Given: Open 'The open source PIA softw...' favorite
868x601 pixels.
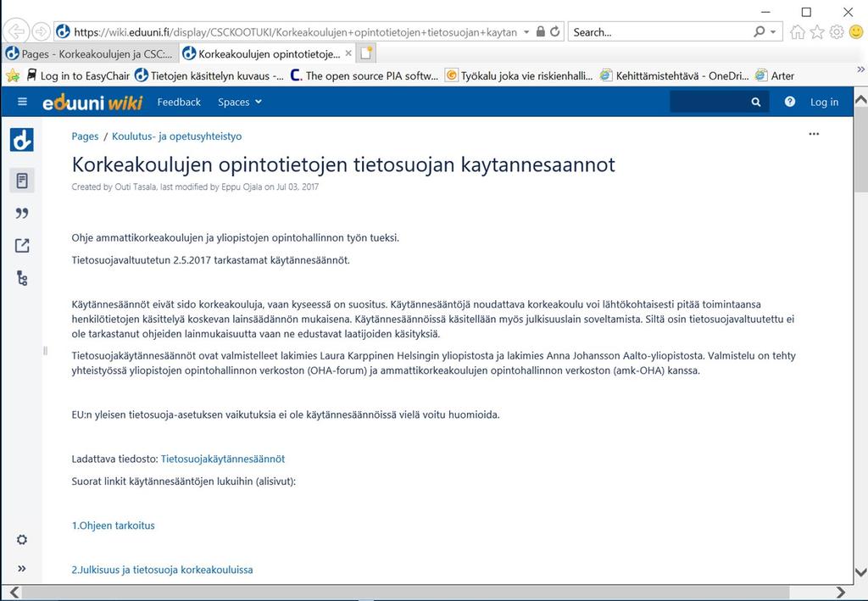Looking at the screenshot, I should coord(364,75).
